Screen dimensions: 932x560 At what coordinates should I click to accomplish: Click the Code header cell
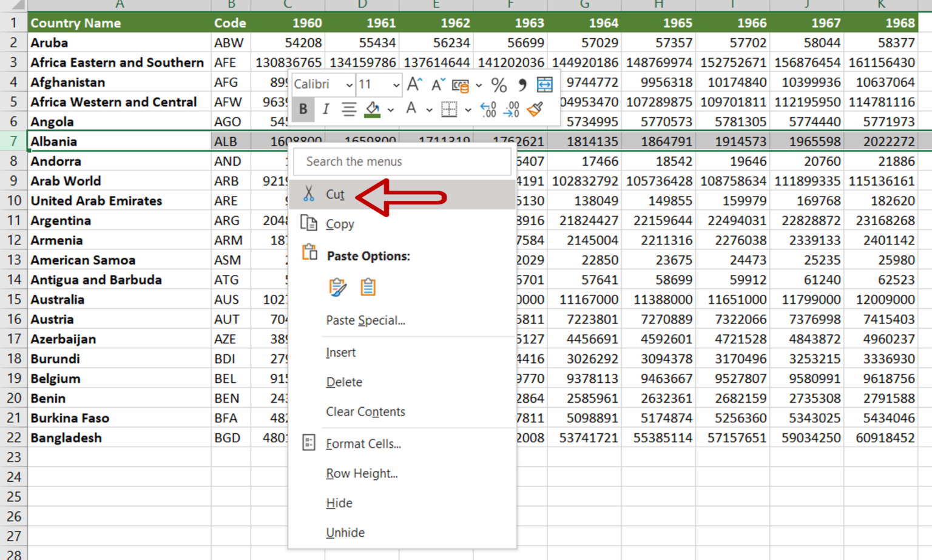[231, 23]
